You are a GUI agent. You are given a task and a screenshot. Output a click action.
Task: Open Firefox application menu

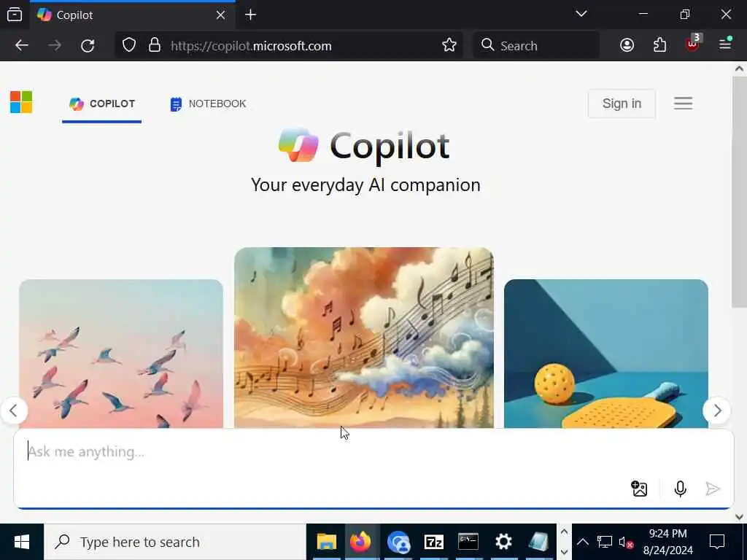[726, 44]
